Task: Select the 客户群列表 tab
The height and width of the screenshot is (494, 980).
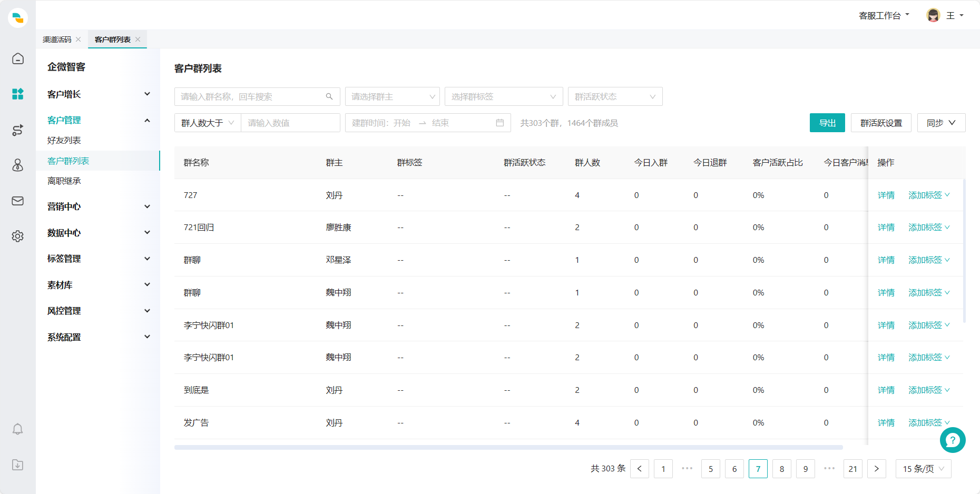Action: point(113,39)
